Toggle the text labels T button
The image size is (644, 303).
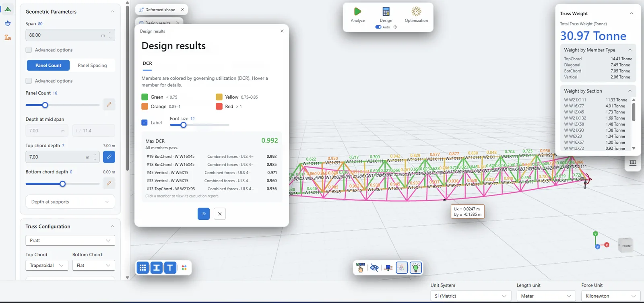[x=170, y=268]
